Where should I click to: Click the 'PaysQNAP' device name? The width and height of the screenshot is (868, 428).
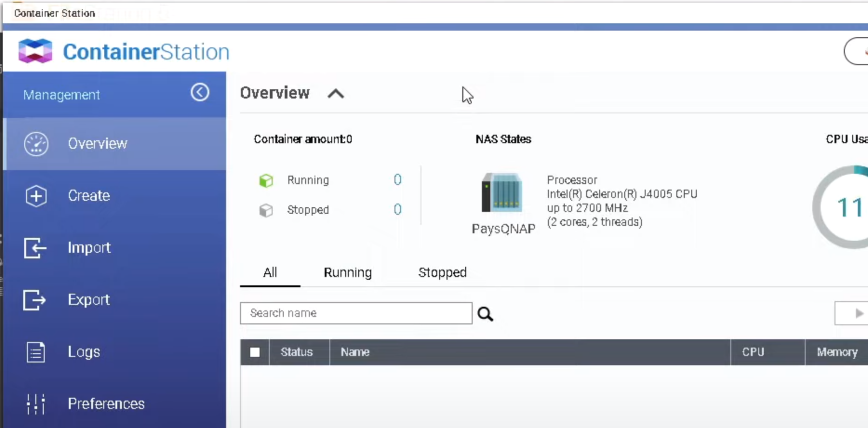click(x=503, y=229)
